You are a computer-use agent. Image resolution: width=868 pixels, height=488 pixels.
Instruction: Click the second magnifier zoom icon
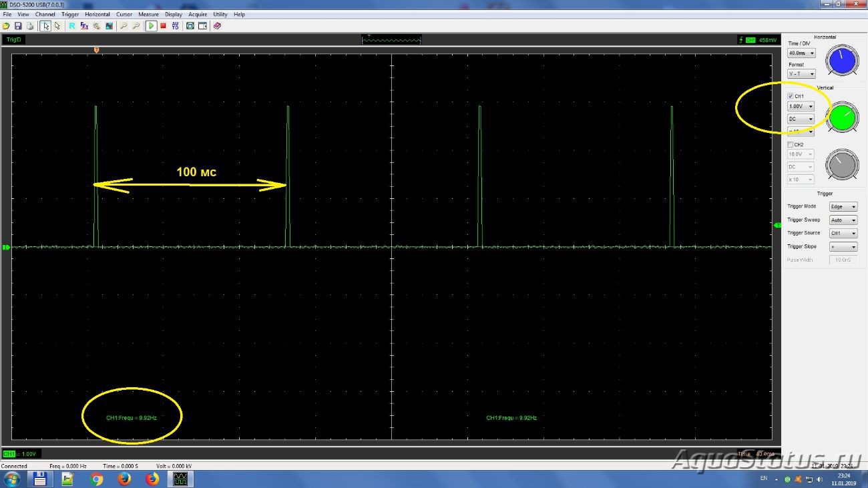136,26
